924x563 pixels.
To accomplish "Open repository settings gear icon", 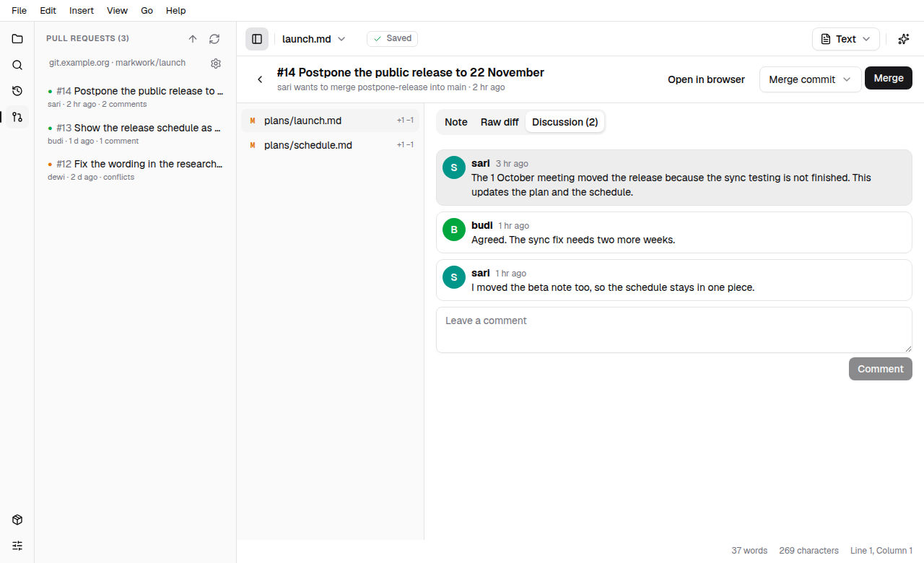I will tap(216, 64).
